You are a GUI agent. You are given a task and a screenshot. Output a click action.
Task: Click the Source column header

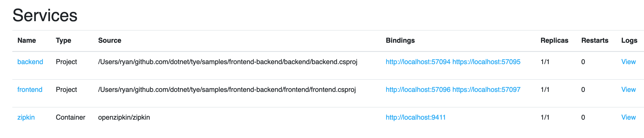click(x=110, y=40)
